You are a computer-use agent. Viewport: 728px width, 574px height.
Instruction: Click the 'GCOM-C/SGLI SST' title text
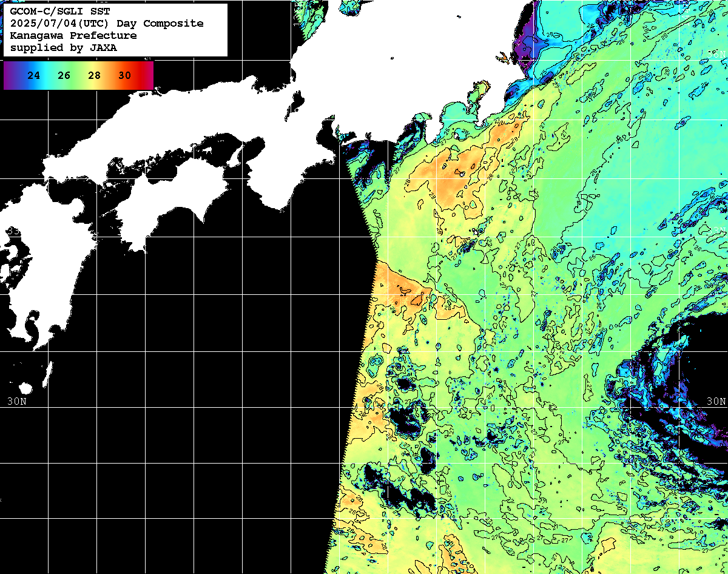tap(59, 12)
